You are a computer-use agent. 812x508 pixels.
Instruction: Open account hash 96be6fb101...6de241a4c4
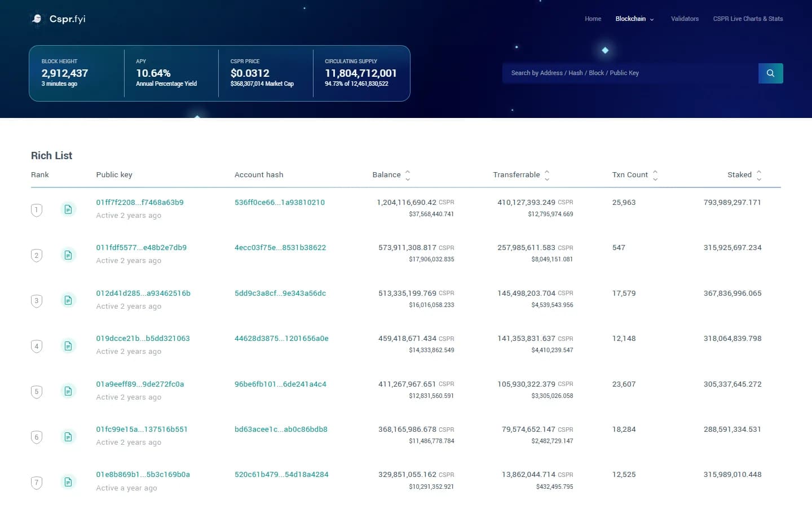click(280, 384)
